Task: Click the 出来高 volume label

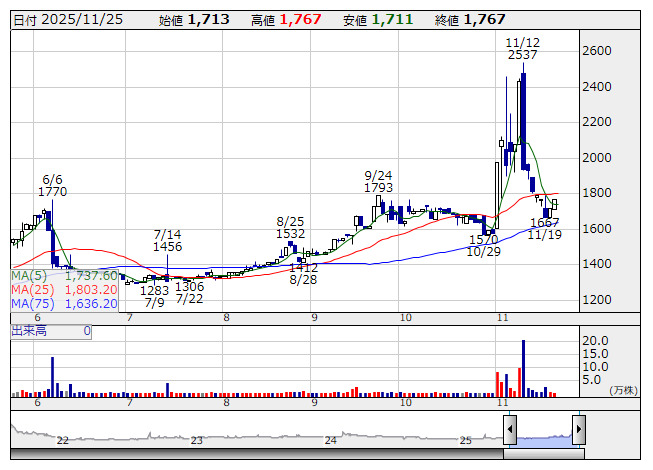Action: pyautogui.click(x=30, y=330)
